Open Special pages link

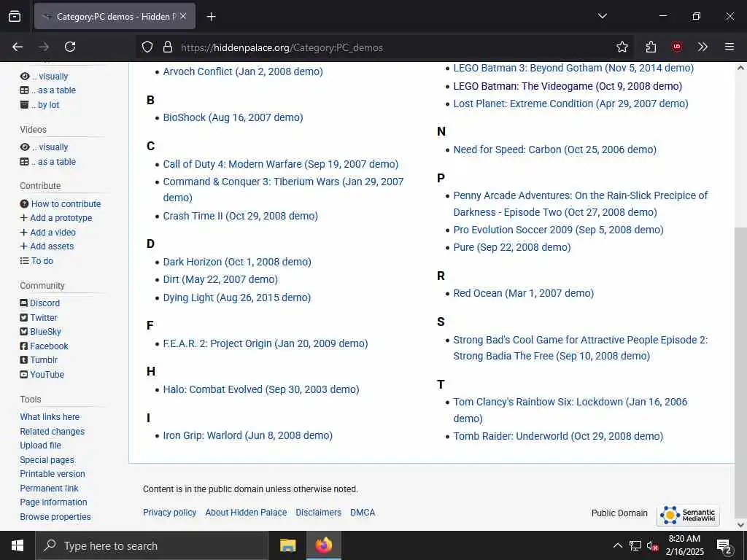coord(47,460)
